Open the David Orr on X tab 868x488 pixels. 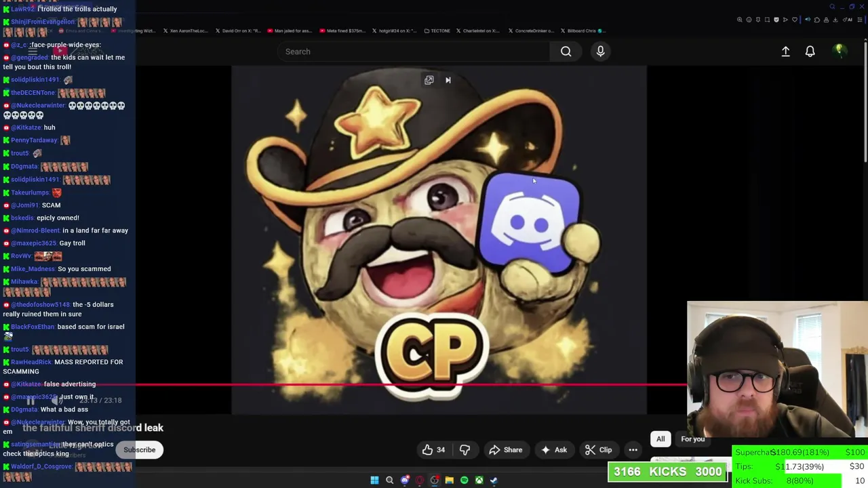(237, 30)
